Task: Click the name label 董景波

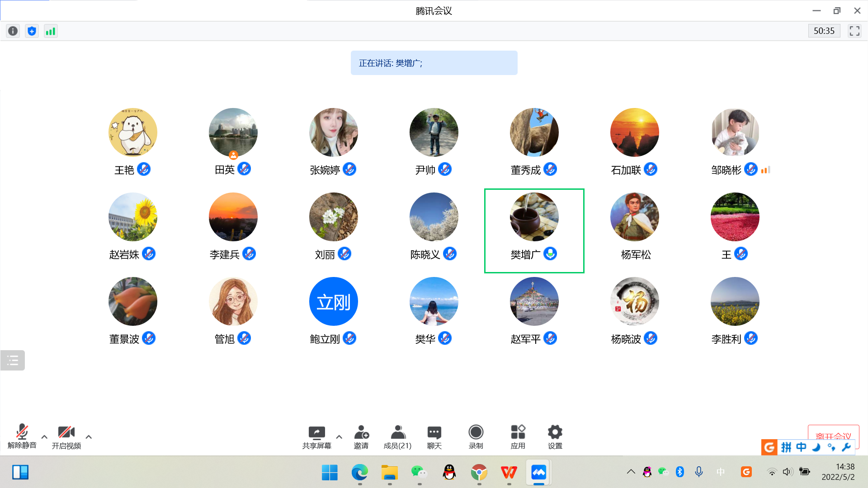Action: tap(124, 339)
